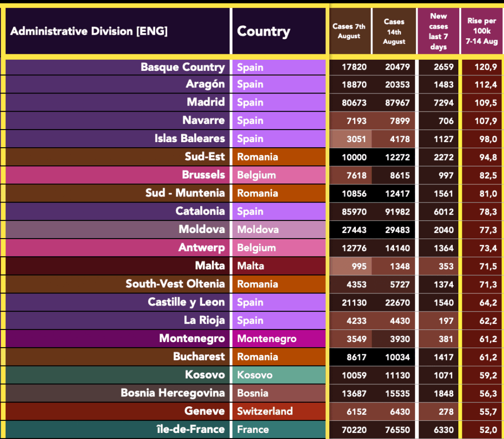The width and height of the screenshot is (504, 439).
Task: Select the 120,9 rise value for Basque Country
Action: (485, 67)
